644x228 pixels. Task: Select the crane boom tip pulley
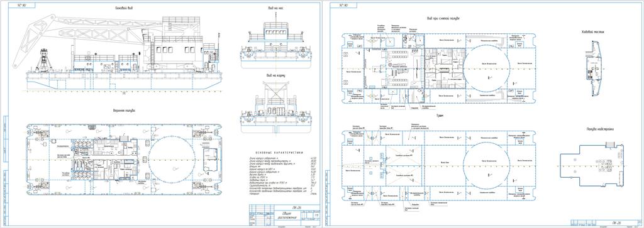[x=16, y=65]
